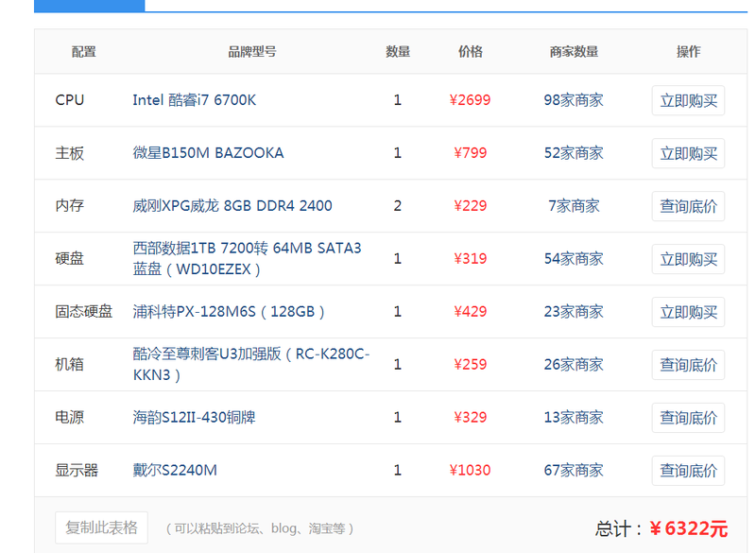
Task: Open 海韵S12II-430铜牌 power supply link
Action: tap(194, 417)
